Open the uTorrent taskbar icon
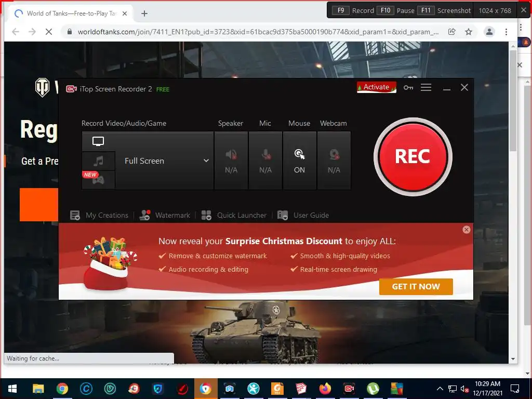Screen dimensions: 532x399 [373, 389]
